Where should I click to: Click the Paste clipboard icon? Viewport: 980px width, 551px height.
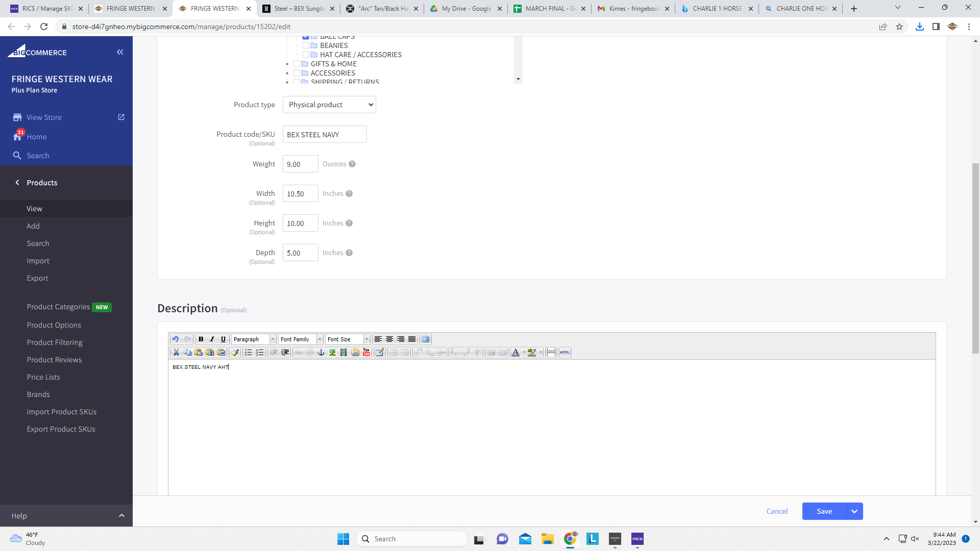pyautogui.click(x=199, y=353)
